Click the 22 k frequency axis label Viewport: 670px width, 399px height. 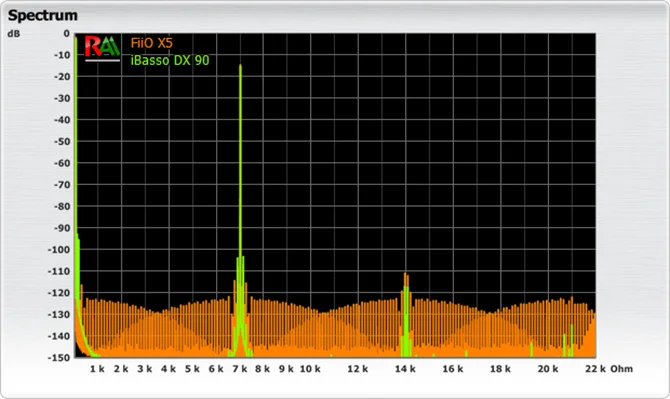pos(595,369)
